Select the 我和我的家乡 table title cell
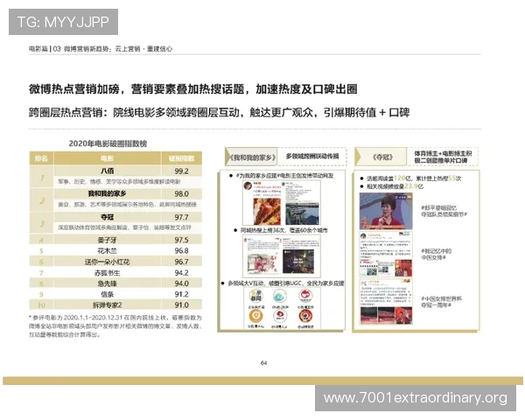Screen dimensions: 525x420 click(107, 194)
